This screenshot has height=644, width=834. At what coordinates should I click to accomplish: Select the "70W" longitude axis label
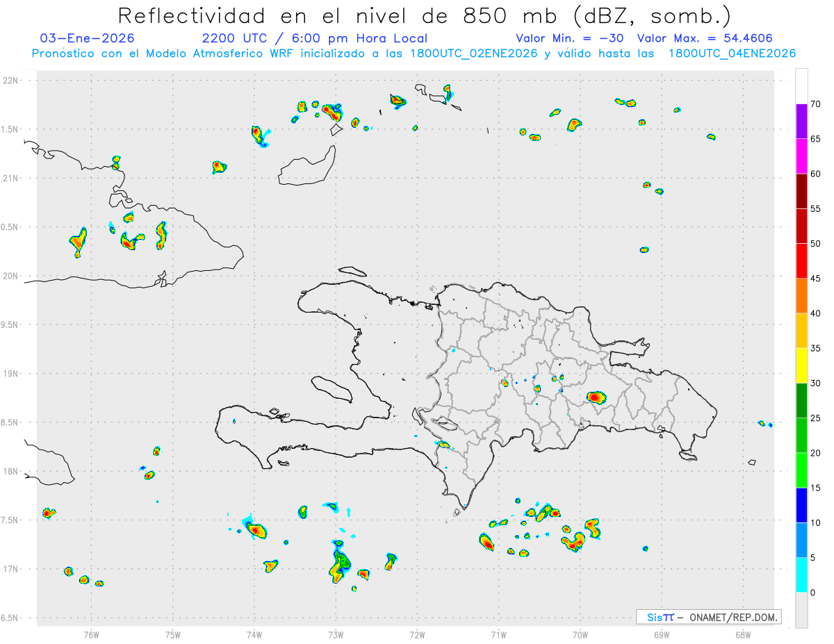point(580,634)
